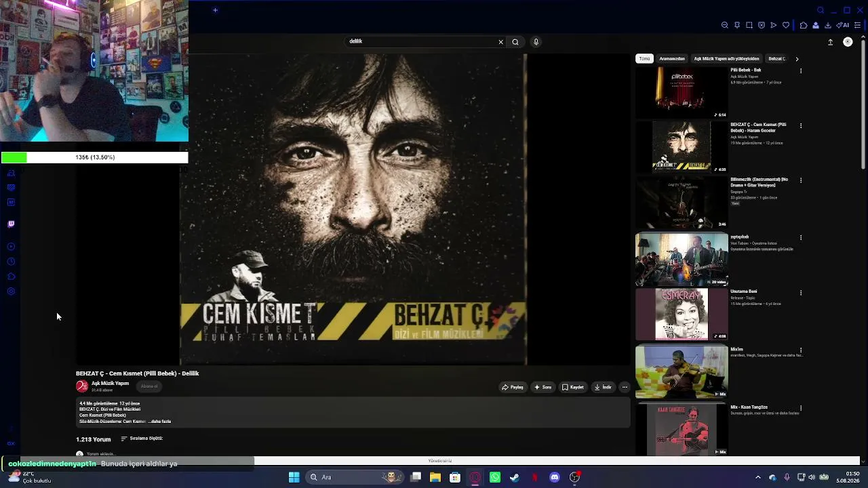
Task: Expand description with '...daha fazla'
Action: pos(159,422)
